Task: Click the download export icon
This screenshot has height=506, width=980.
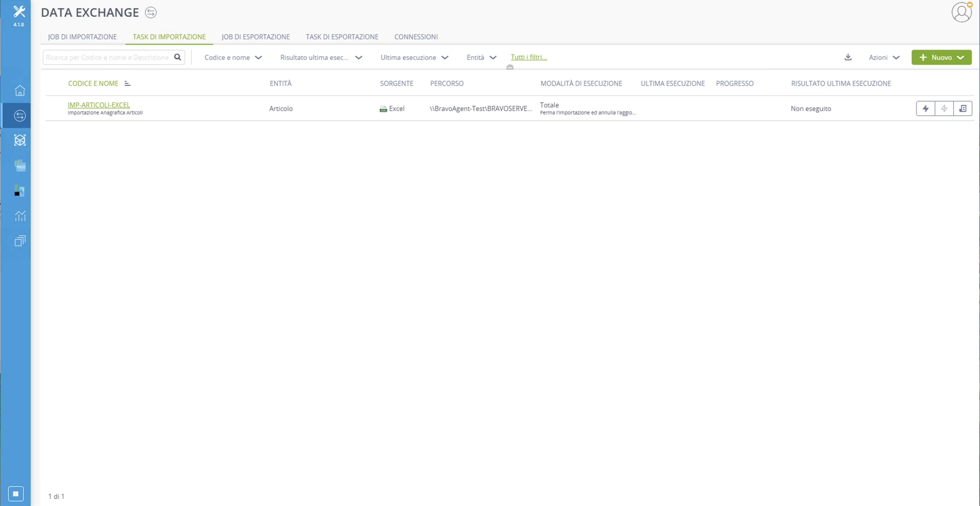Action: pos(848,57)
